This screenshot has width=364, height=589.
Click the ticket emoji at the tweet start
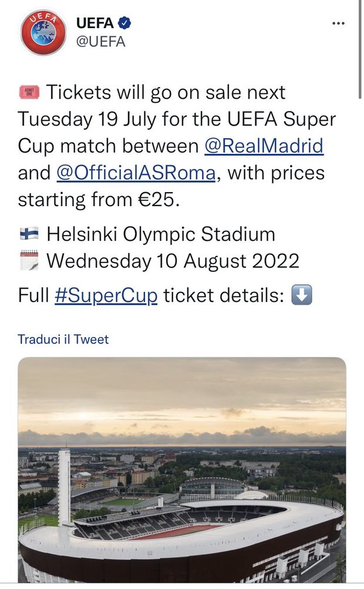coord(25,91)
